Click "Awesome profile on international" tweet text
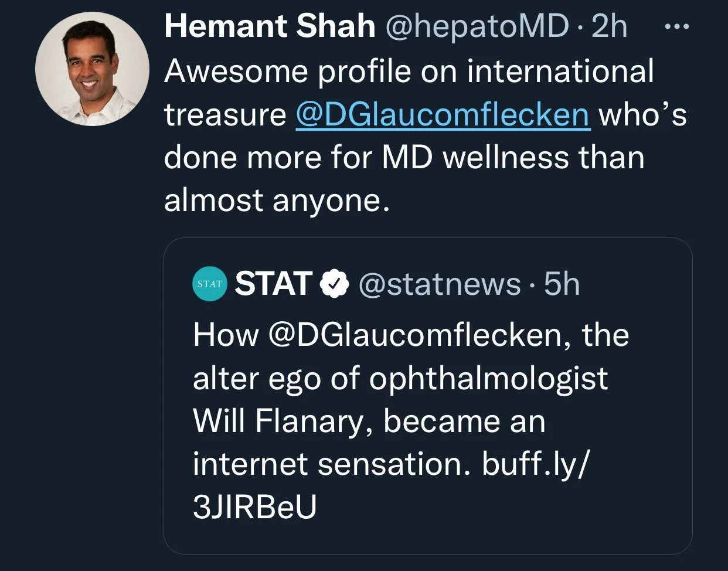Viewport: 728px width, 571px height. (409, 72)
